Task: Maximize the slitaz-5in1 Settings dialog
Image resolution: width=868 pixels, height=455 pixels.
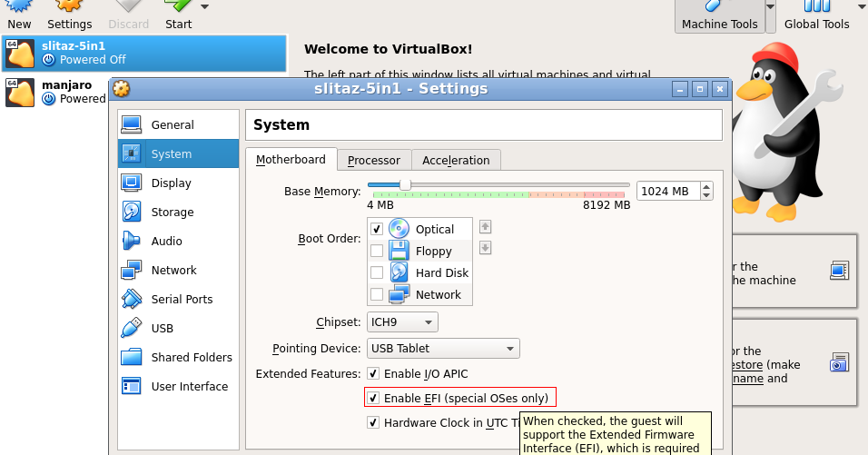Action: point(700,89)
